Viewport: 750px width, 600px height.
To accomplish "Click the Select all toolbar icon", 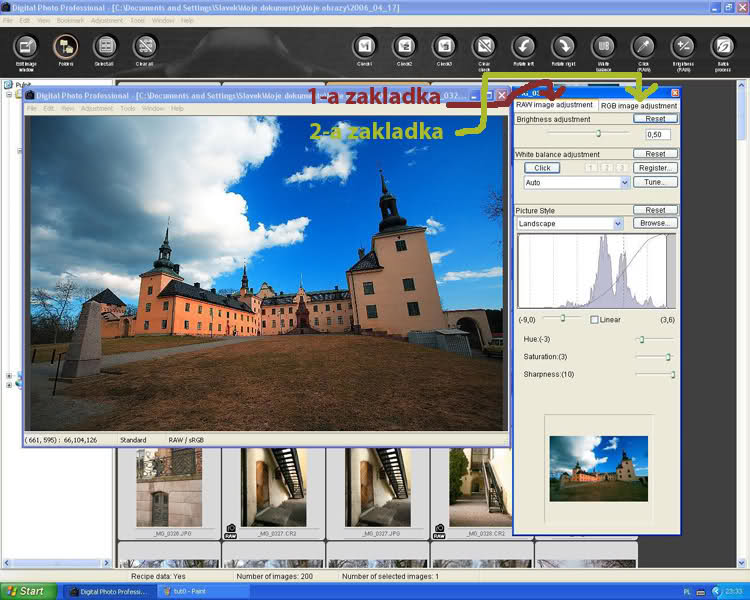I will 105,47.
